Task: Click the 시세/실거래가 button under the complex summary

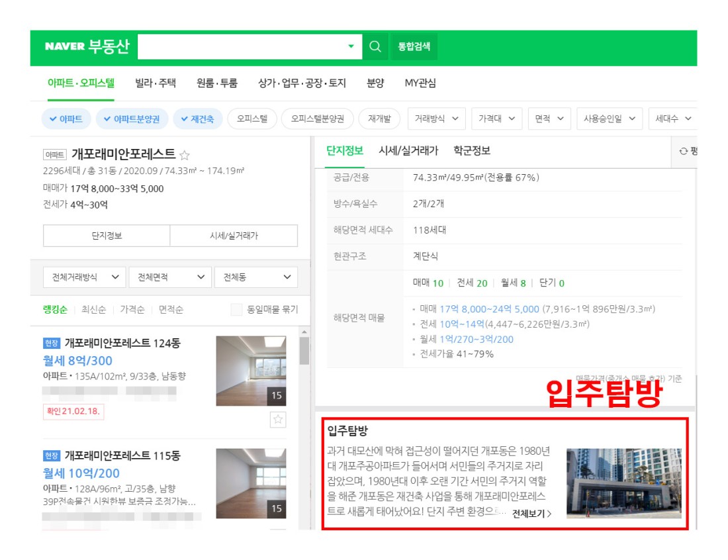Action: tap(234, 236)
